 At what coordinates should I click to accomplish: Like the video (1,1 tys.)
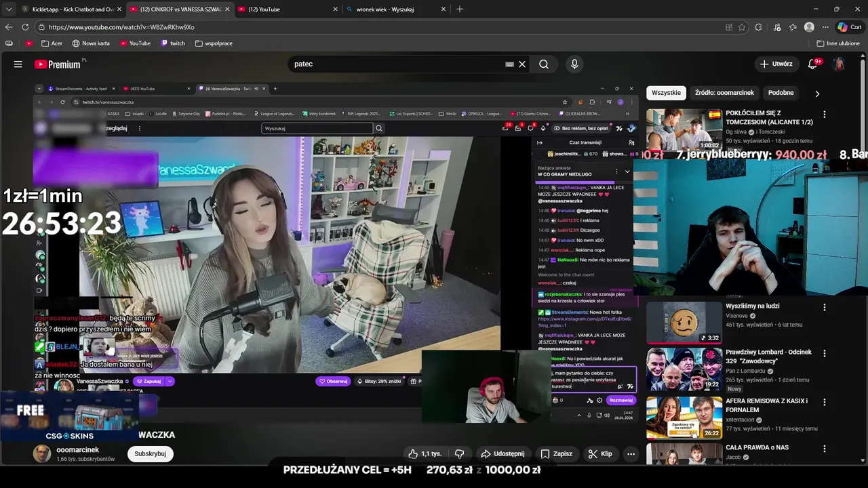[x=425, y=454]
